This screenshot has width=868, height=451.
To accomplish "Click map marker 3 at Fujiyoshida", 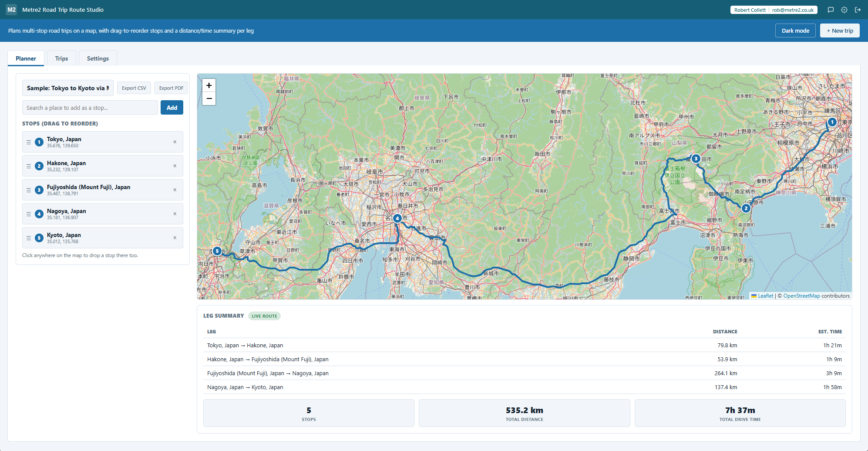I will [x=696, y=159].
